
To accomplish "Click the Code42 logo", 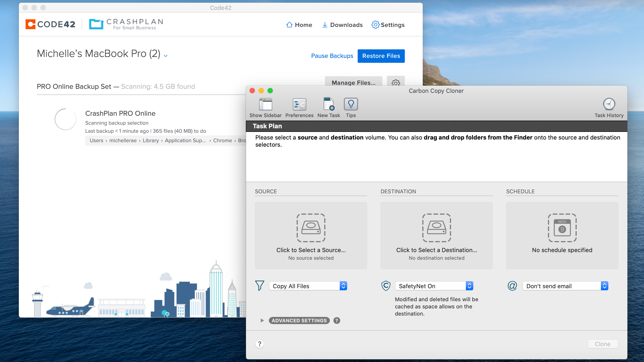I will point(50,24).
